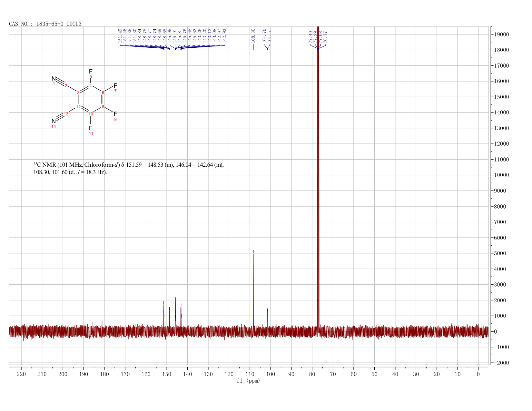Click carbon atom number 3 in structure
The image size is (532, 411).
(x=78, y=93)
